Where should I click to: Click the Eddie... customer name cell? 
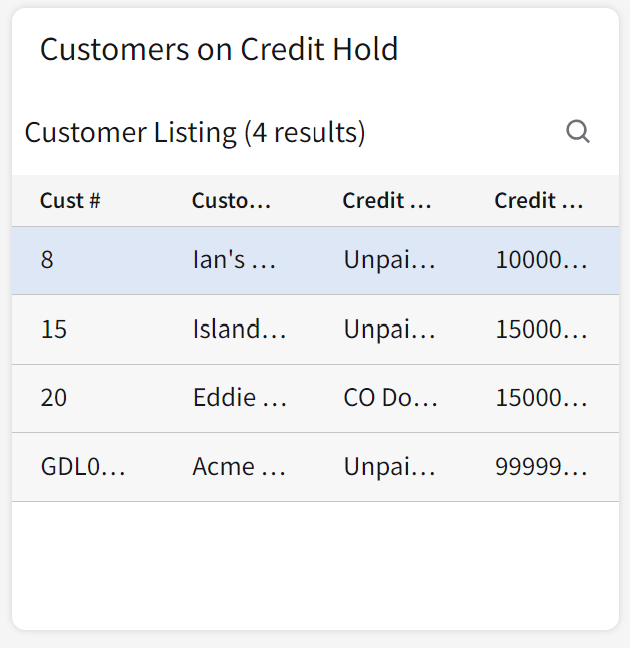[239, 398]
